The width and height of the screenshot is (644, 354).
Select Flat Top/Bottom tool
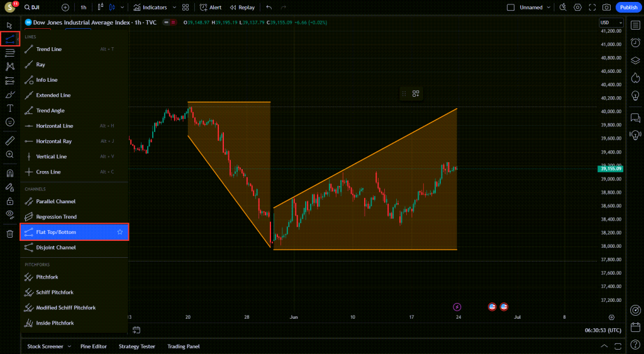coord(74,232)
